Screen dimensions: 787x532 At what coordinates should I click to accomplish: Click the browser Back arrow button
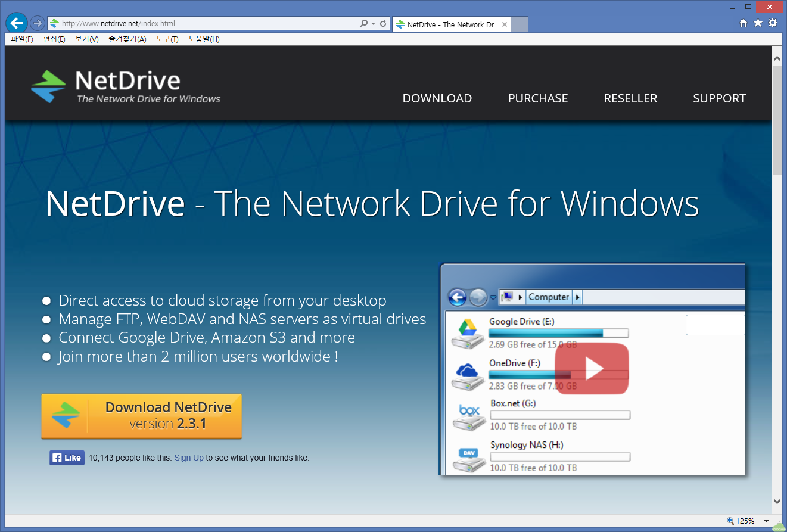17,23
